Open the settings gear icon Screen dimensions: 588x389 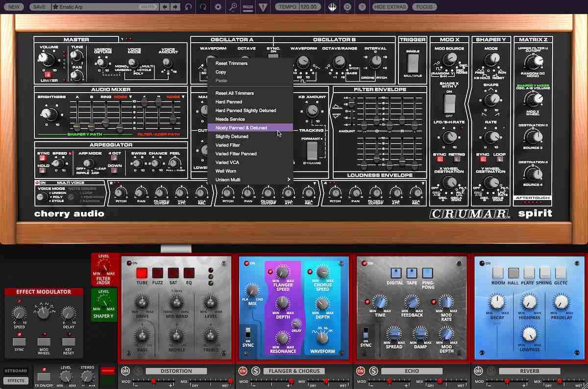tap(218, 6)
